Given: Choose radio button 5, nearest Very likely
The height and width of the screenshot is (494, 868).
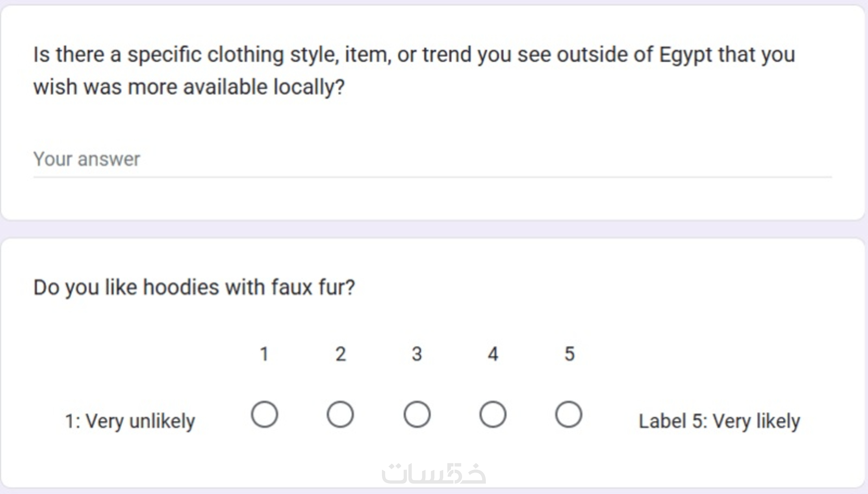Looking at the screenshot, I should point(569,414).
